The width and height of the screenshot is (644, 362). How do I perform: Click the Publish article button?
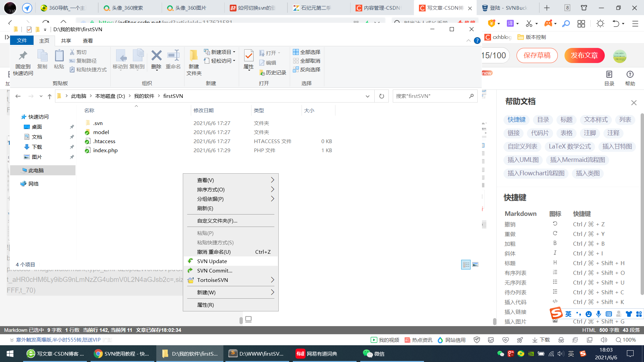584,56
